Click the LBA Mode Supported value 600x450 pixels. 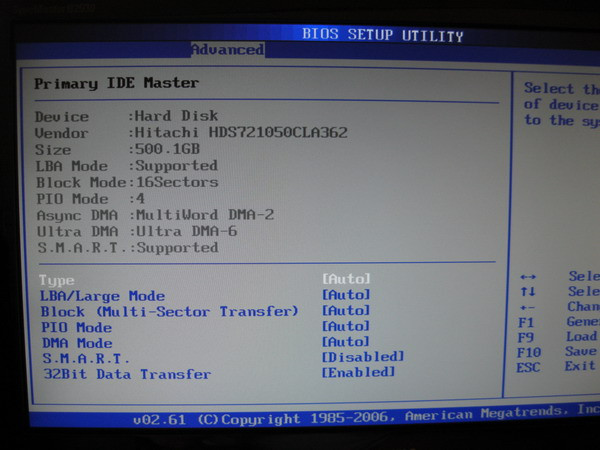(x=176, y=166)
